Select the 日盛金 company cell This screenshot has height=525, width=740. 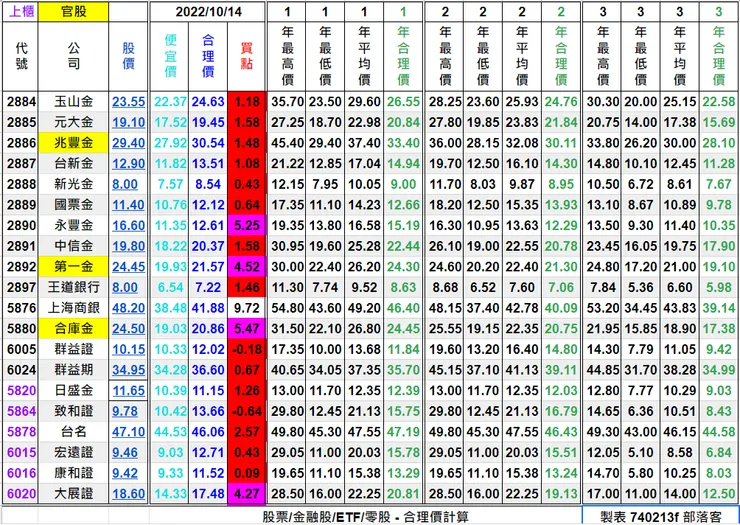pyautogui.click(x=74, y=391)
